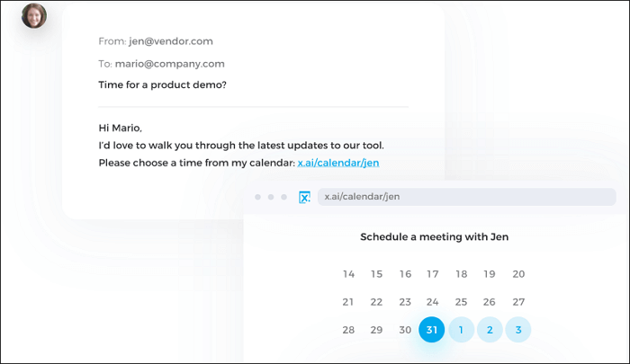This screenshot has height=364, width=630.
Task: Click the email subject 'Time for a product demo?'
Action: [162, 85]
